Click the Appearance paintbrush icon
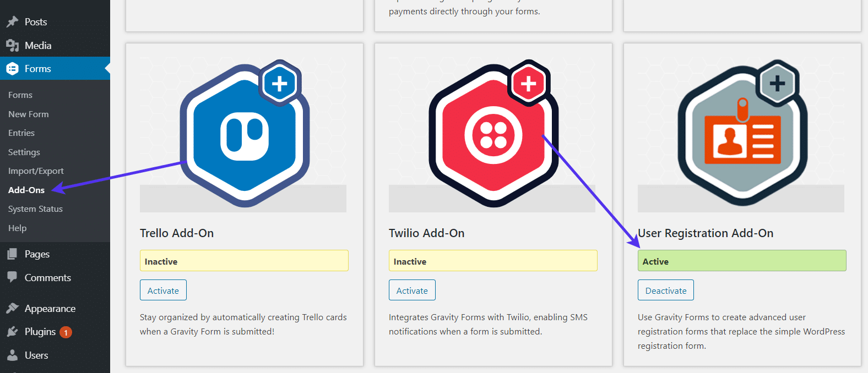Image resolution: width=868 pixels, height=373 pixels. [12, 308]
